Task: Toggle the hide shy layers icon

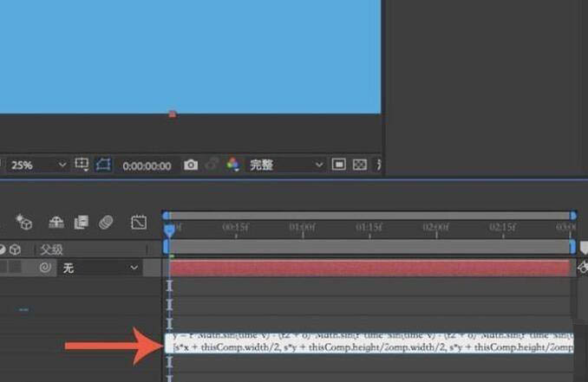Action: [x=56, y=223]
